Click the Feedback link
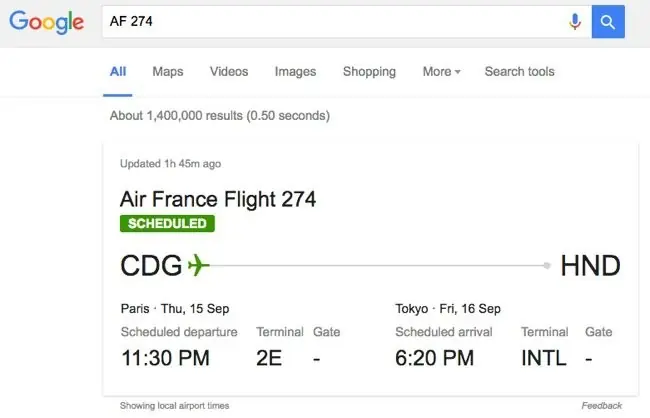 601,405
